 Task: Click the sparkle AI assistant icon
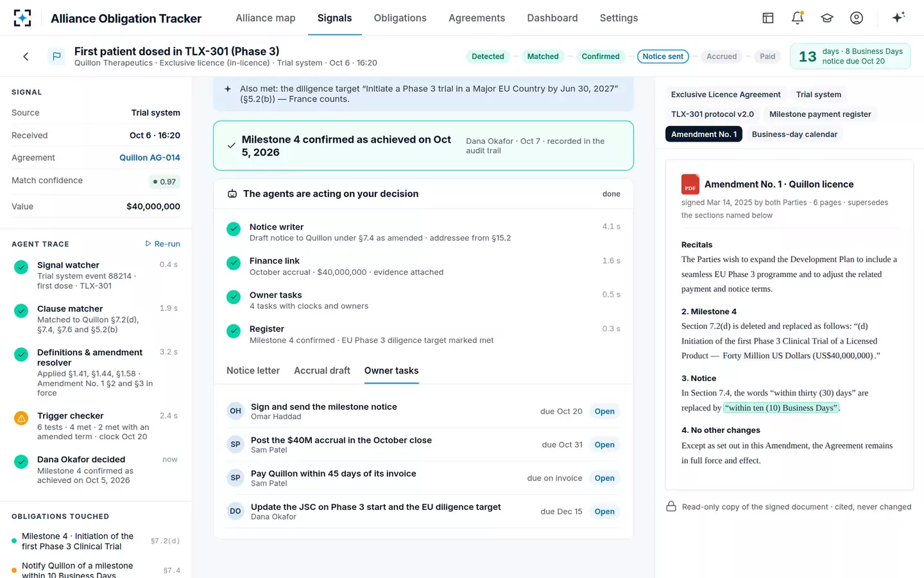tap(898, 17)
